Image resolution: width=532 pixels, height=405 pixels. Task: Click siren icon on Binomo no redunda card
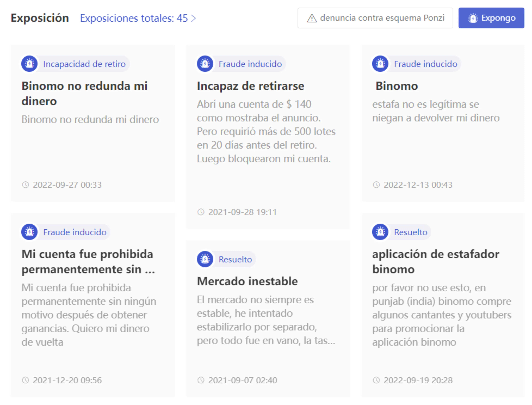(x=29, y=64)
